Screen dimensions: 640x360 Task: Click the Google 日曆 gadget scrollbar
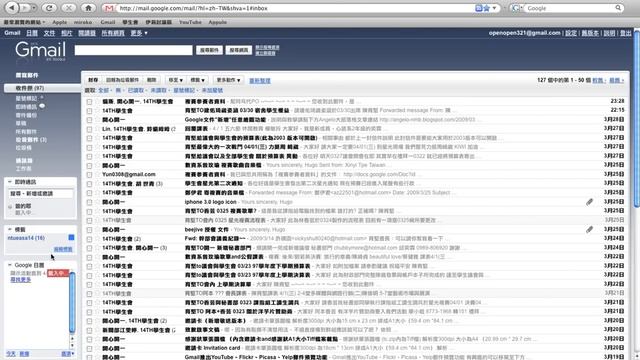pos(72,302)
